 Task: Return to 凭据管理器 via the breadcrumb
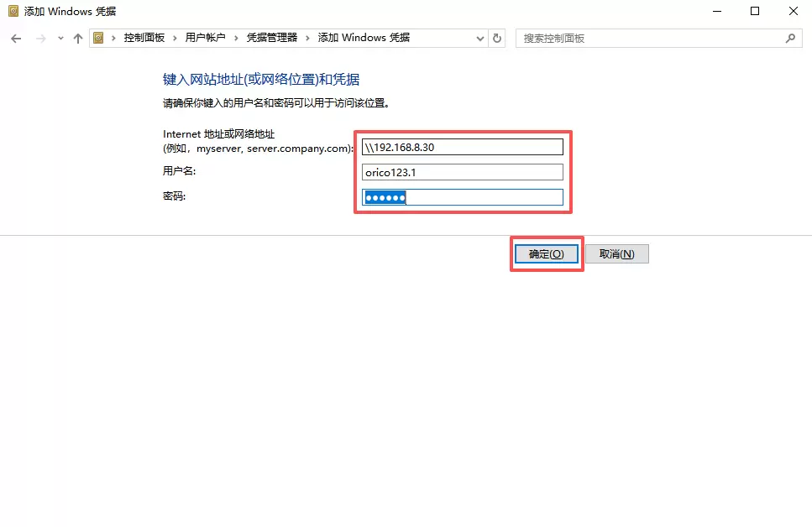tap(271, 39)
